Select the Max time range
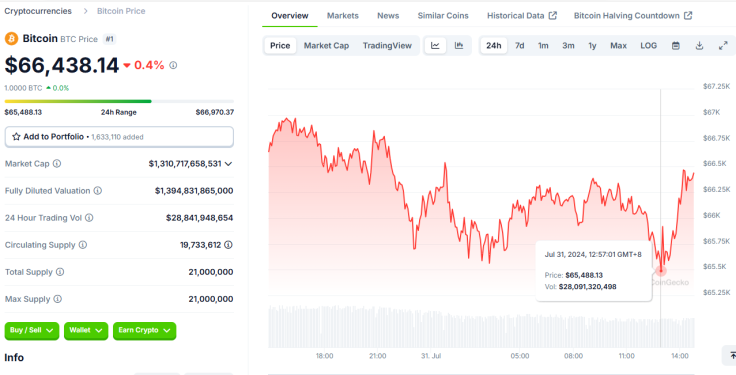Image resolution: width=736 pixels, height=375 pixels. 619,46
